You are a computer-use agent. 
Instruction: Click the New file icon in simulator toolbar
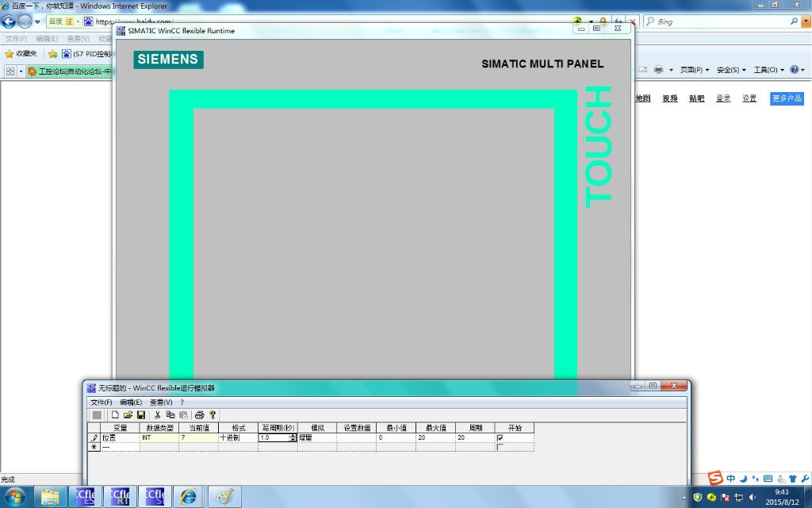115,414
